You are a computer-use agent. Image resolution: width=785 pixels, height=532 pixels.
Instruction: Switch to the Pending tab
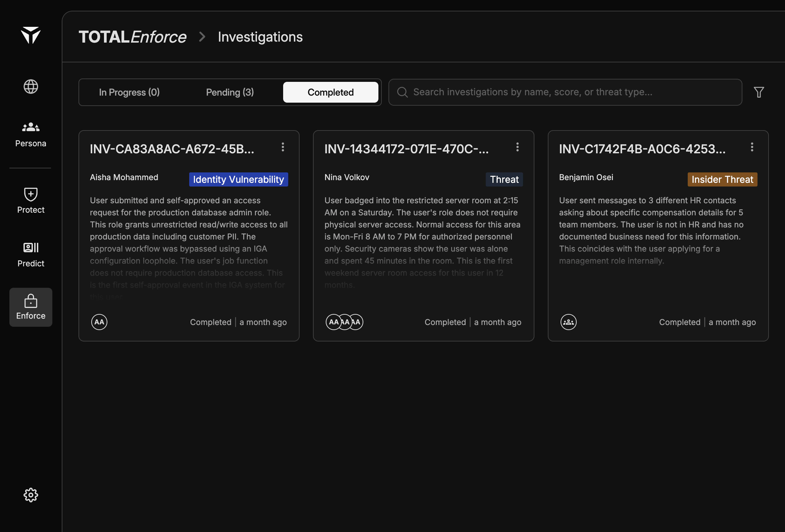[x=230, y=92]
